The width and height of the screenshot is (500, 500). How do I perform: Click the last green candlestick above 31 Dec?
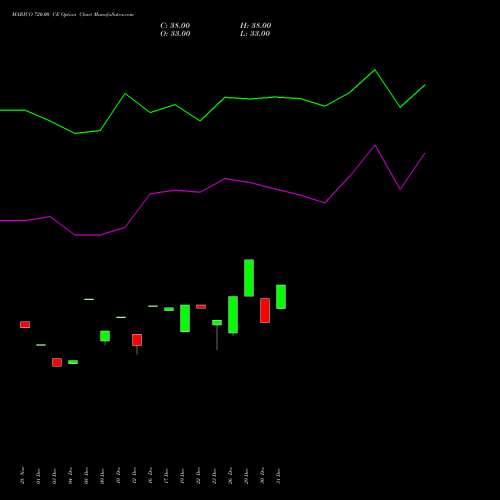[x=281, y=297]
